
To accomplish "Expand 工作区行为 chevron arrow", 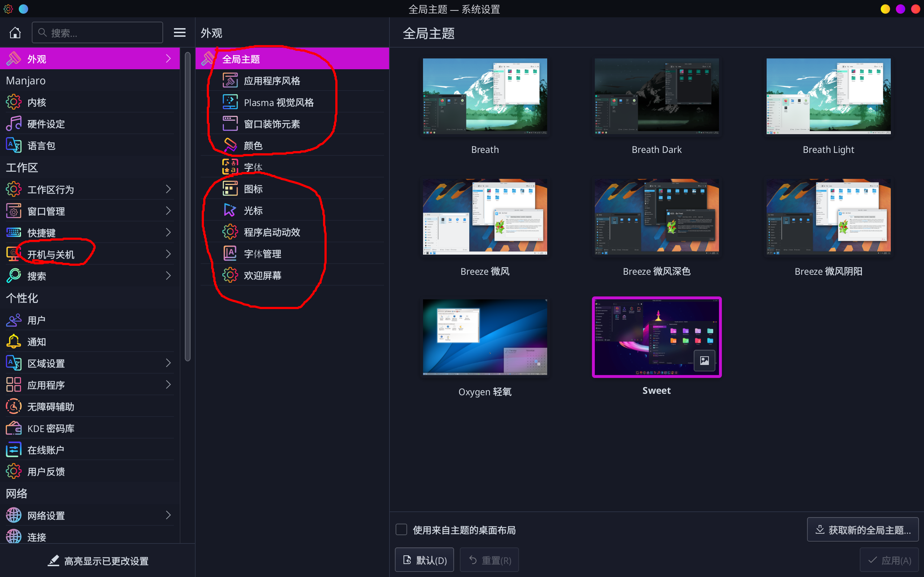I will pos(169,189).
